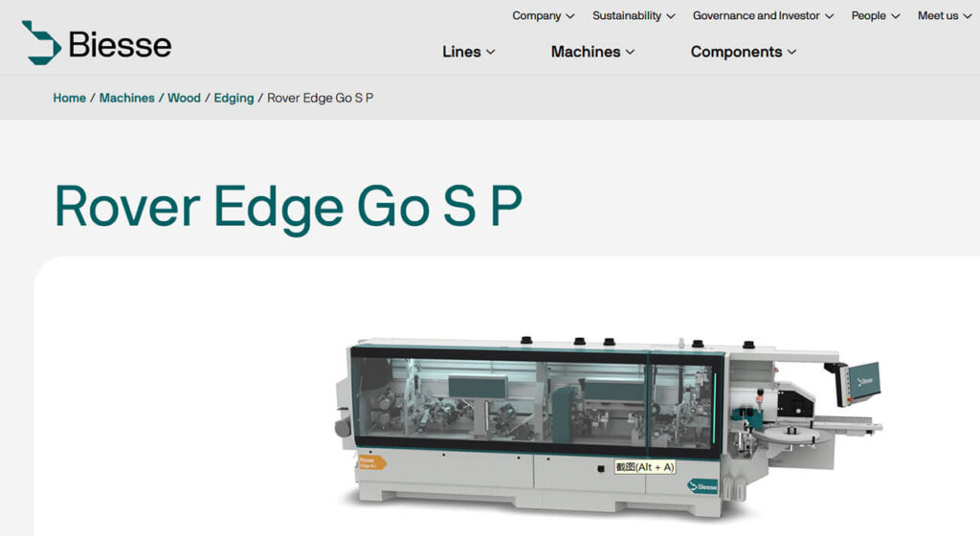This screenshot has width=980, height=536.
Task: Click the Rover Edge Go machine image
Action: [609, 427]
